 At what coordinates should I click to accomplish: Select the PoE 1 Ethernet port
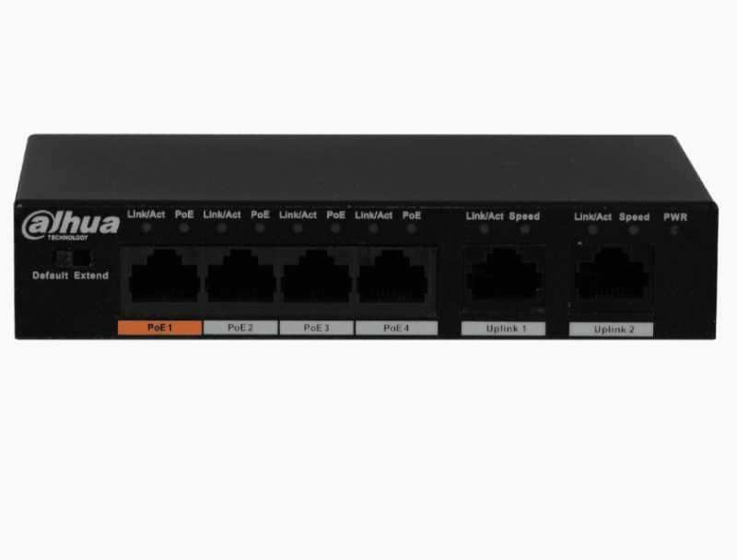click(x=164, y=276)
